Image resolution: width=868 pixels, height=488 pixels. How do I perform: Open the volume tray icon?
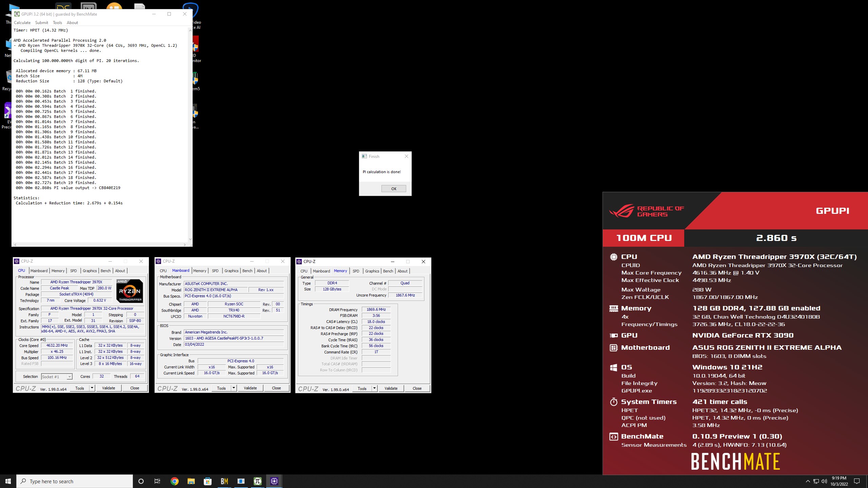tap(824, 481)
